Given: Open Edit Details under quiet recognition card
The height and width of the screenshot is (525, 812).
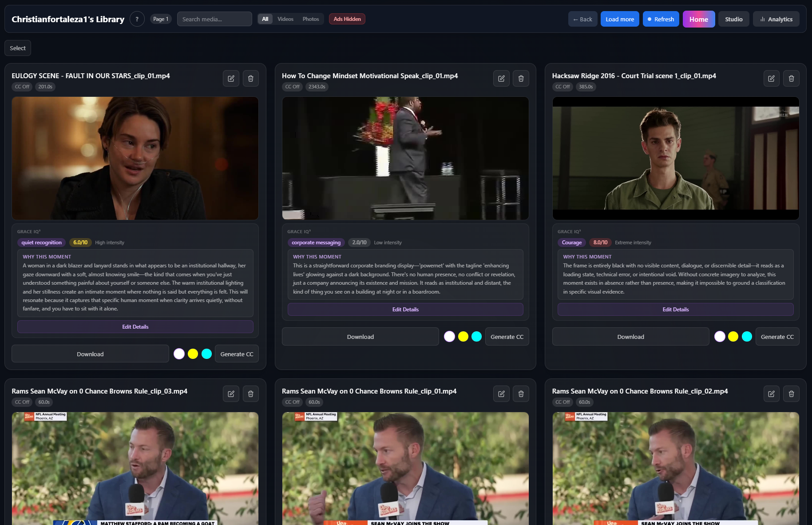Looking at the screenshot, I should coord(135,327).
